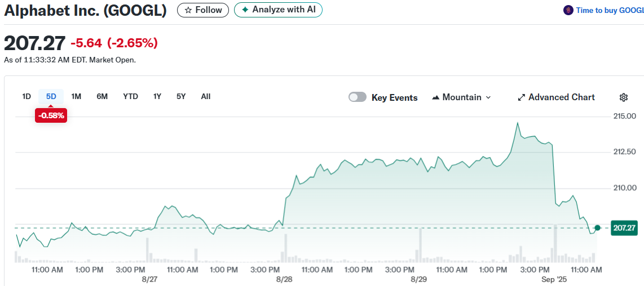The height and width of the screenshot is (286, 644).
Task: Click the current price dot on chart
Action: [598, 228]
